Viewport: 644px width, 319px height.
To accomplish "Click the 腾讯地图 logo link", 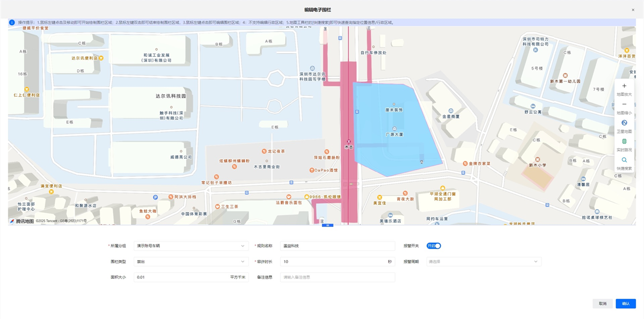I will point(21,221).
